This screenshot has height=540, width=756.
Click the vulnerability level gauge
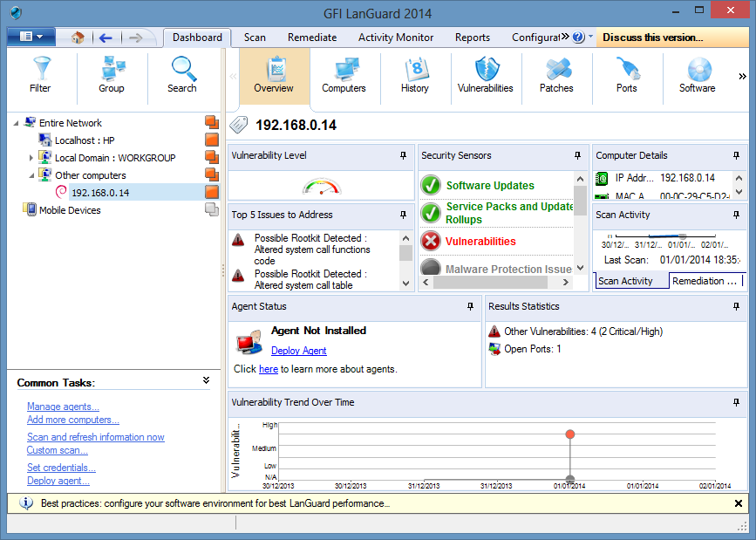[322, 187]
